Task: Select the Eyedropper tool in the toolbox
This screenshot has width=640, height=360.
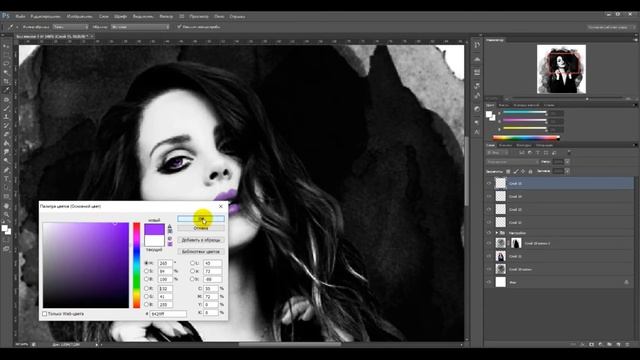Action: click(x=6, y=90)
